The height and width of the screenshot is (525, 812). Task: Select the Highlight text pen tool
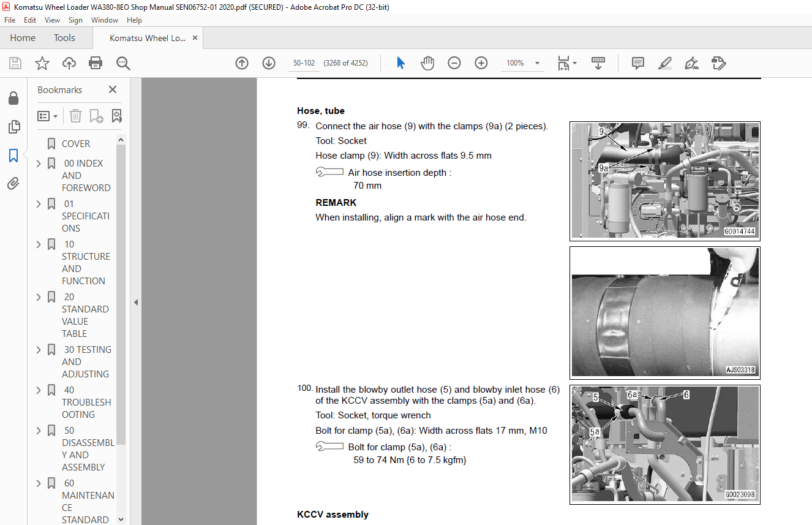click(x=665, y=63)
